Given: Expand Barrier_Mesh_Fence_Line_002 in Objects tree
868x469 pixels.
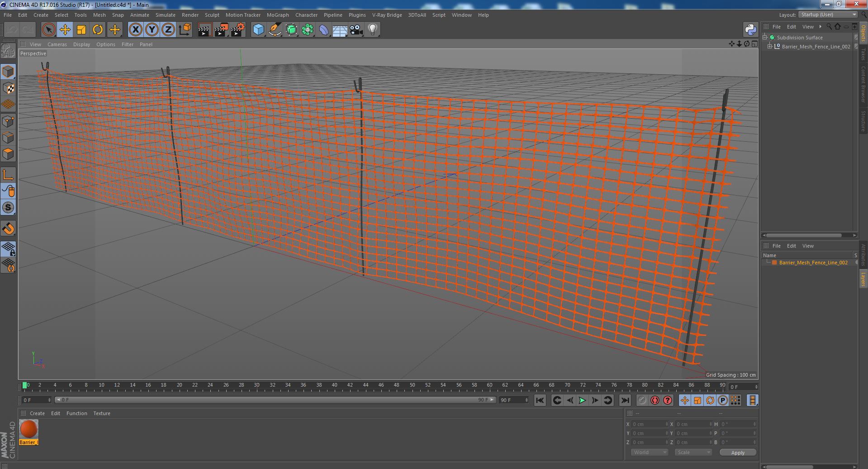Looking at the screenshot, I should point(770,47).
